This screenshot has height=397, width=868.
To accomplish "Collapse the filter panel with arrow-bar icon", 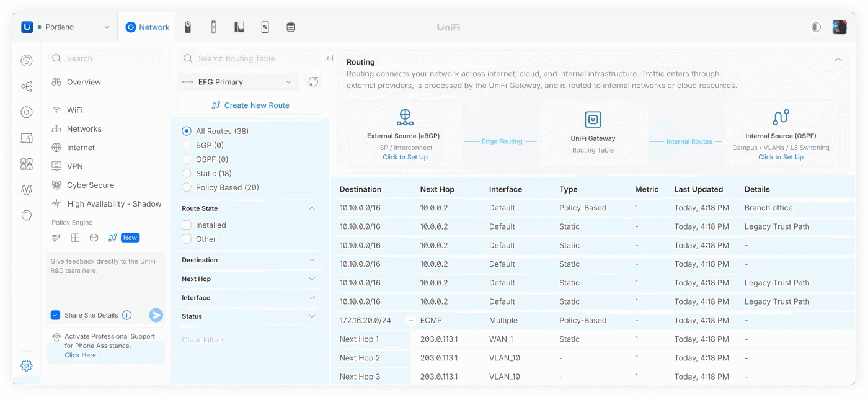I will [x=329, y=58].
